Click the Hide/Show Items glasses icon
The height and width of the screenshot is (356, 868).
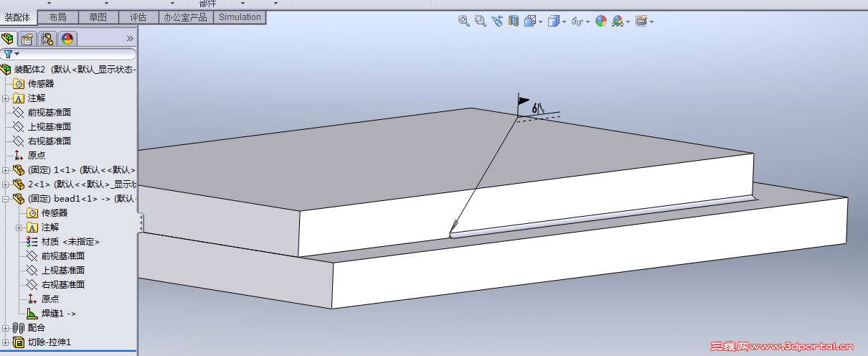[577, 22]
